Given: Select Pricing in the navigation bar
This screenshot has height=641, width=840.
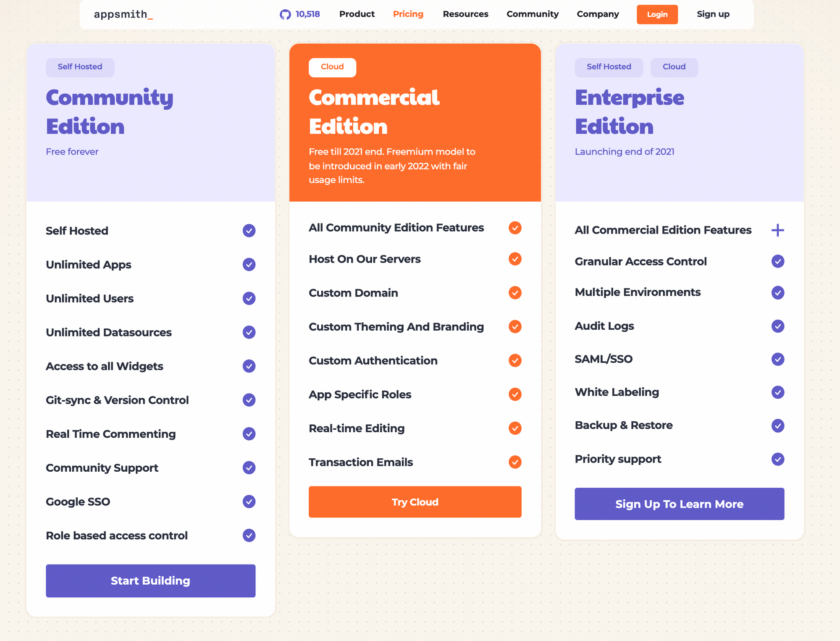Looking at the screenshot, I should click(408, 14).
